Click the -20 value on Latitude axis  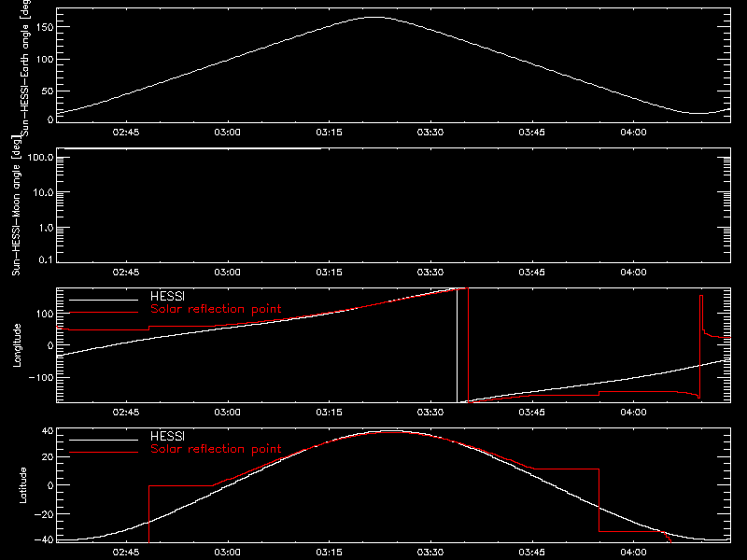point(45,514)
